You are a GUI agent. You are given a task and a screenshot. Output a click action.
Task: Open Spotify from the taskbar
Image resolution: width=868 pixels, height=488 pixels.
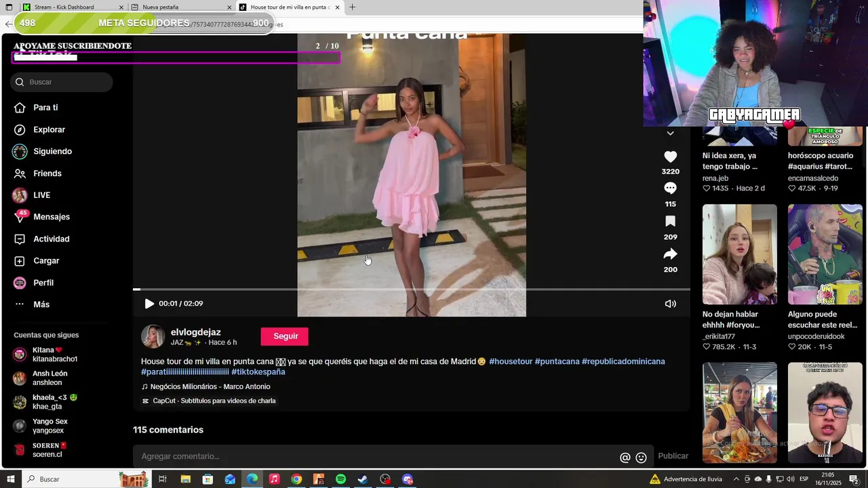point(340,479)
